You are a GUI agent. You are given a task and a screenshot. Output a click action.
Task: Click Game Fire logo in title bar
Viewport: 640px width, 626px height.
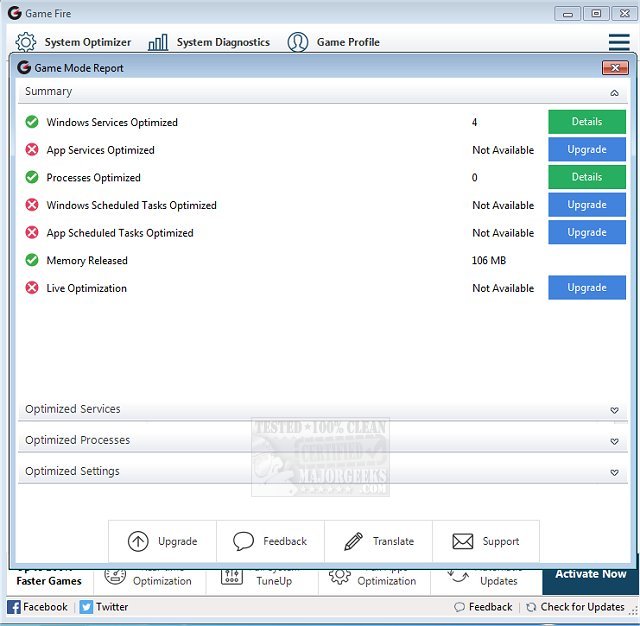[x=15, y=13]
